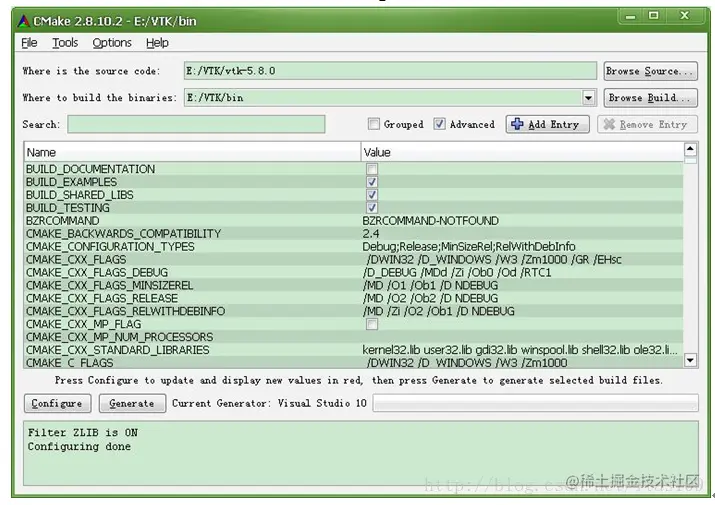Click the scrollbar up arrow in cache list
The height and width of the screenshot is (505, 715).
click(690, 149)
